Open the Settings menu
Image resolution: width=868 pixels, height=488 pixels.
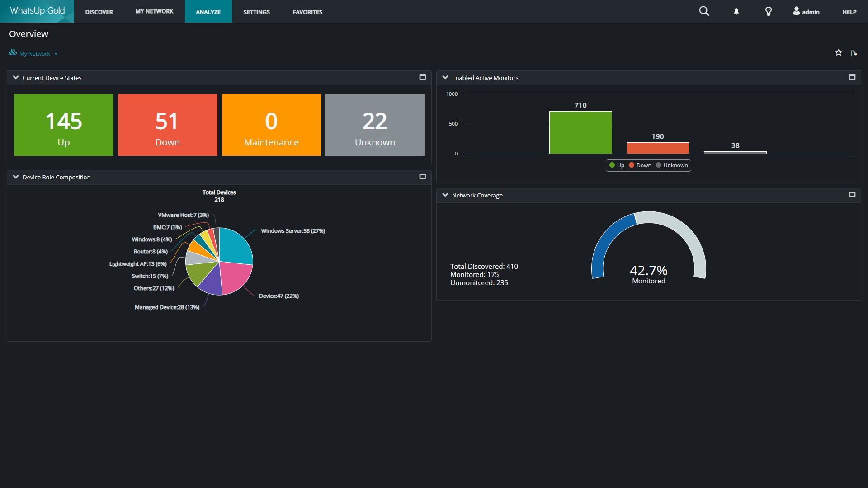[x=256, y=12]
